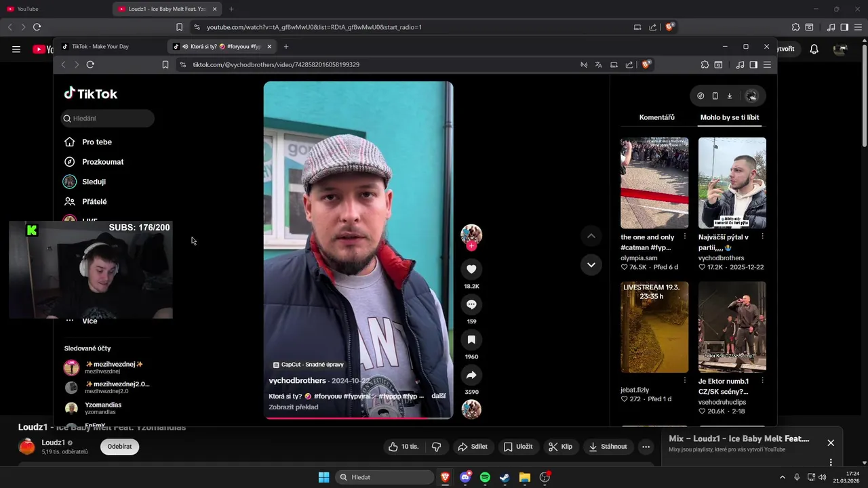Screen dimensions: 868x488
Task: Open mezihvezdnej2.0 followed account
Action: point(106,387)
